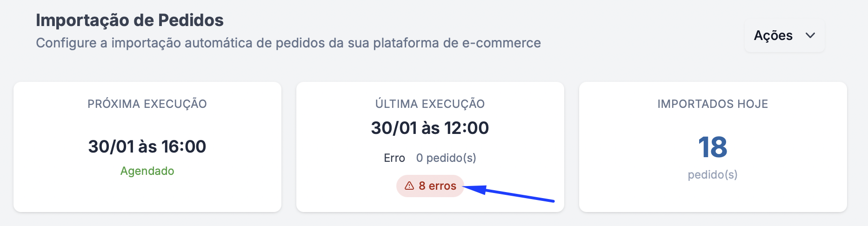Click the 0 pedido(s) count
Image resolution: width=868 pixels, height=226 pixels.
click(446, 158)
